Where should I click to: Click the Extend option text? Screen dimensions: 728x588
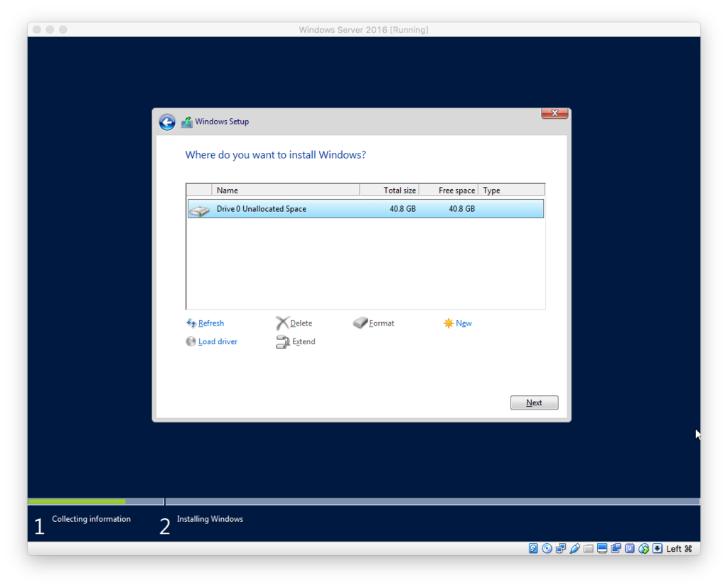(304, 341)
